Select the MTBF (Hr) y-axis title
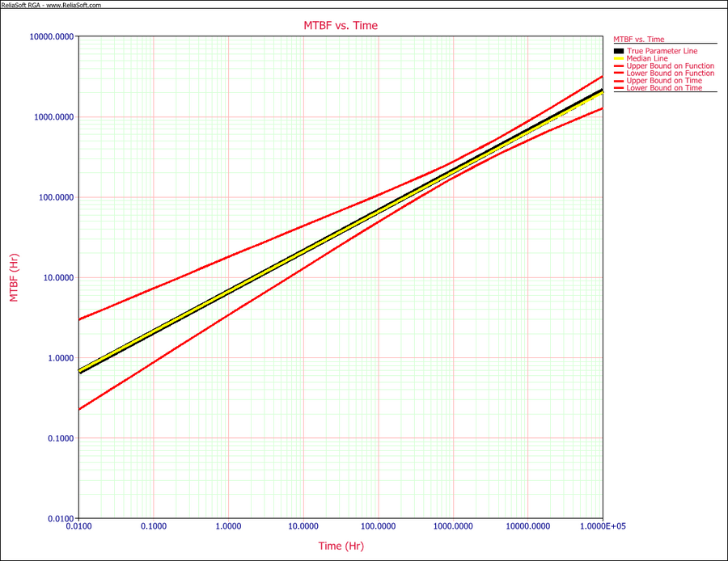Image resolution: width=728 pixels, height=561 pixels. (x=13, y=277)
